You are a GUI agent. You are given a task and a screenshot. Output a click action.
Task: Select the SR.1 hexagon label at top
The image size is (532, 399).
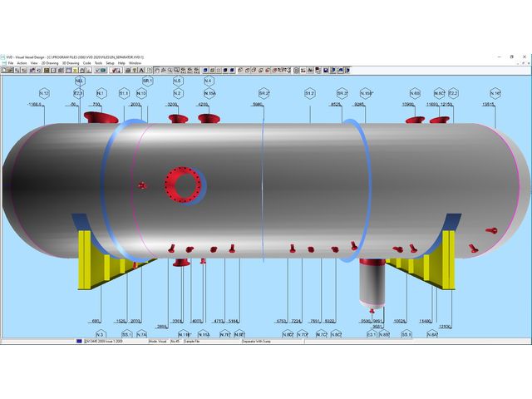tap(147, 81)
